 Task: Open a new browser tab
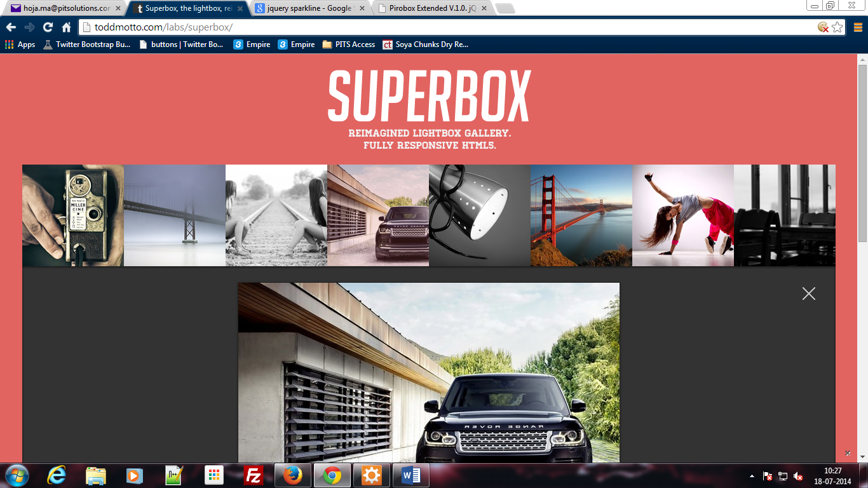[x=505, y=8]
